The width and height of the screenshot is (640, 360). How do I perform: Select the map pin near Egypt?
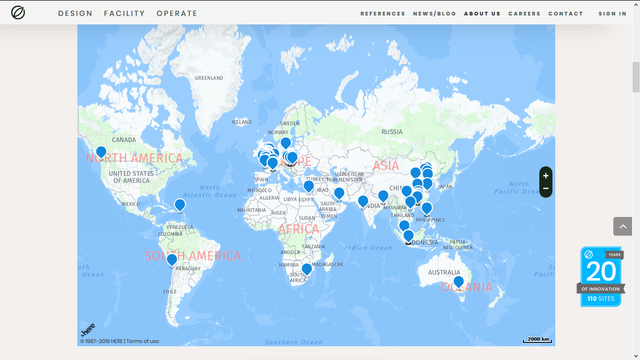point(309,187)
